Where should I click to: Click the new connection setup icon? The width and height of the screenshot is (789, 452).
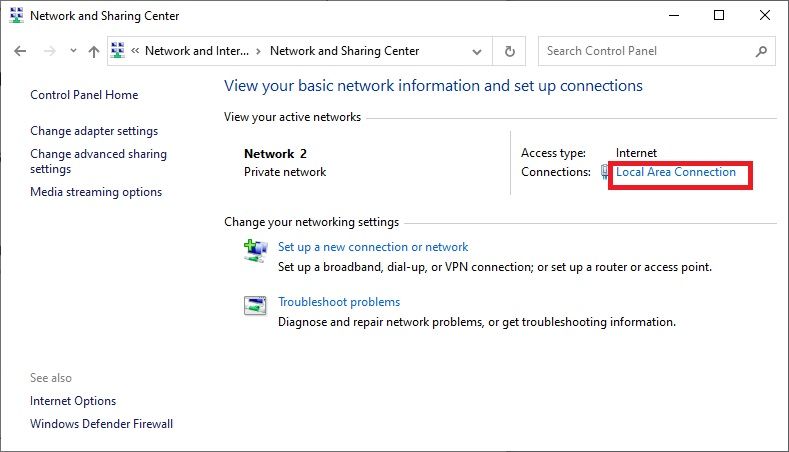click(x=256, y=251)
